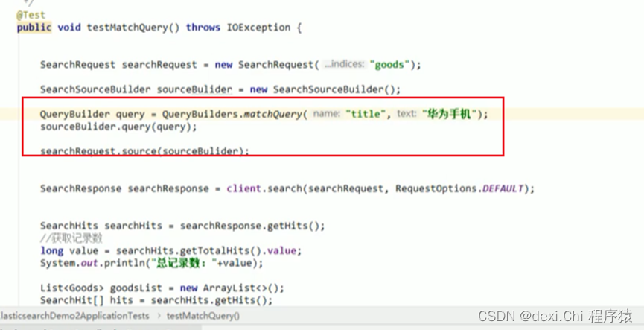644x330 pixels.
Task: Click the IOException type in throws clause
Action: pyautogui.click(x=259, y=28)
